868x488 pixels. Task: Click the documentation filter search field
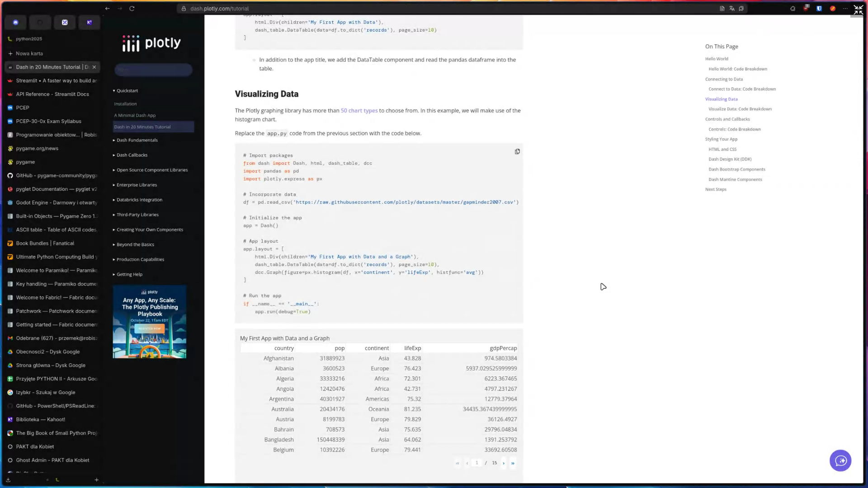coord(153,70)
